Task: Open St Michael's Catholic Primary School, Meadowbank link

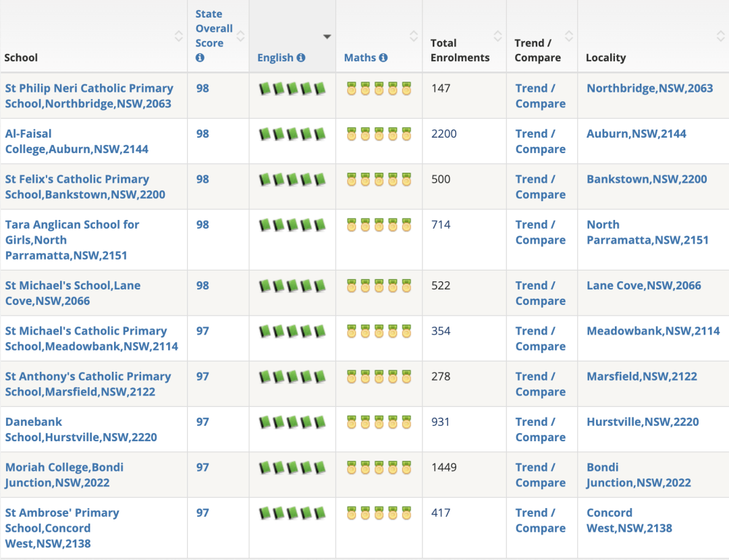Action: click(x=91, y=339)
